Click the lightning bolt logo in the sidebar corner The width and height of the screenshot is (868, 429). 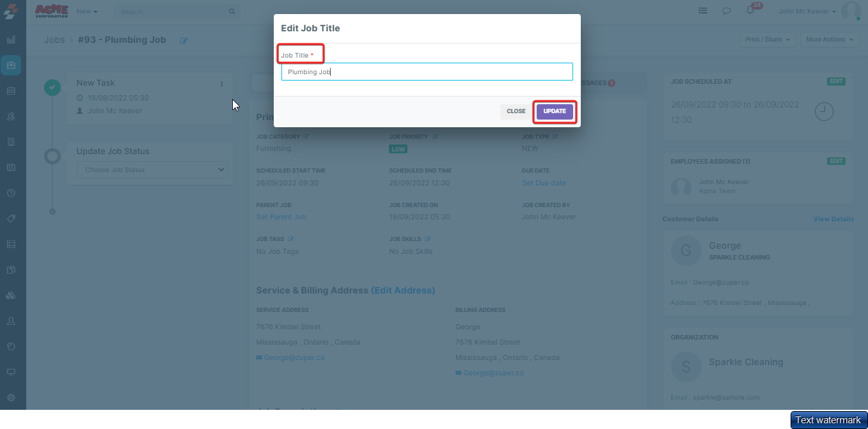point(11,12)
